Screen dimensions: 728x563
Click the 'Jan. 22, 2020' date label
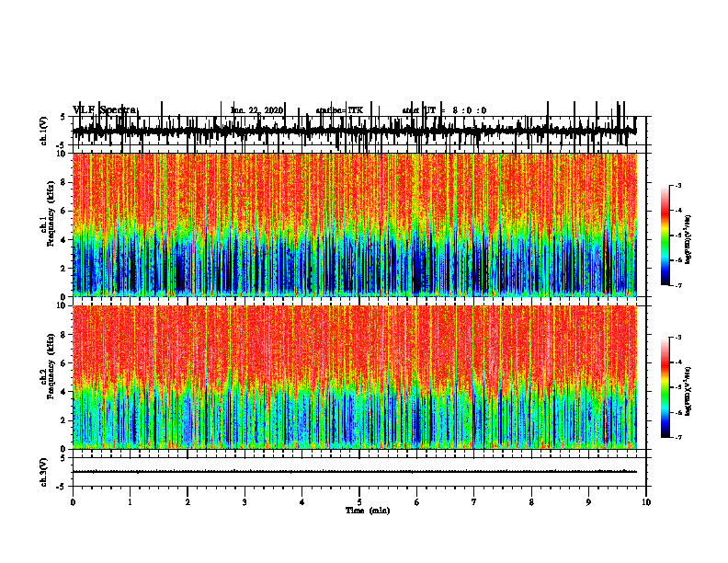pos(256,110)
